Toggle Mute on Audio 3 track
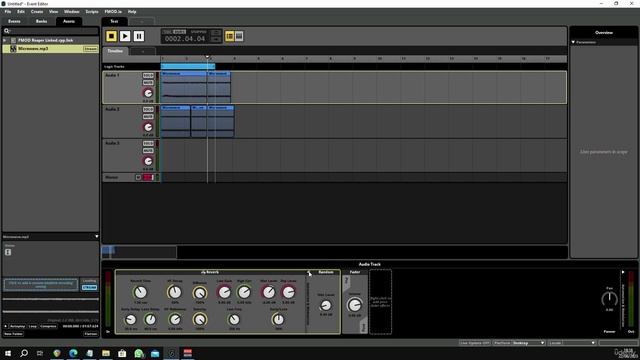The height and width of the screenshot is (360, 640). point(148,151)
